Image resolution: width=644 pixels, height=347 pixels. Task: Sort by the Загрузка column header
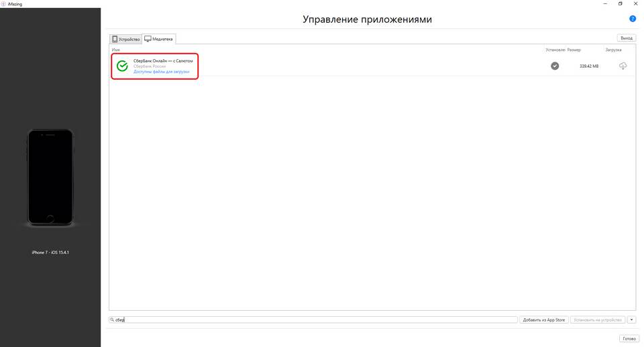click(613, 50)
